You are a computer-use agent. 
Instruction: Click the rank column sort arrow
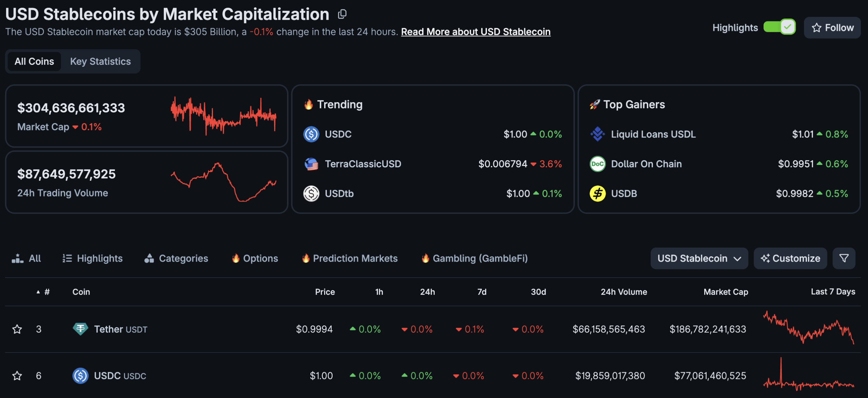tap(38, 291)
